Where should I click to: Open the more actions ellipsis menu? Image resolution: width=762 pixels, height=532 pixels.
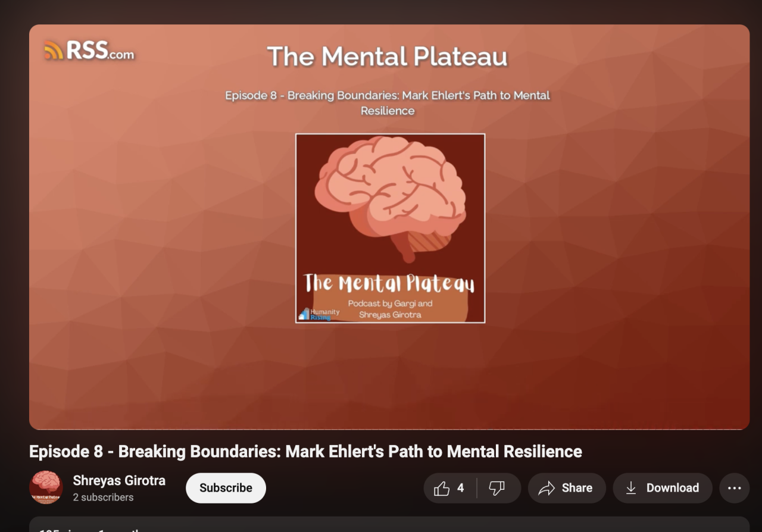tap(735, 489)
